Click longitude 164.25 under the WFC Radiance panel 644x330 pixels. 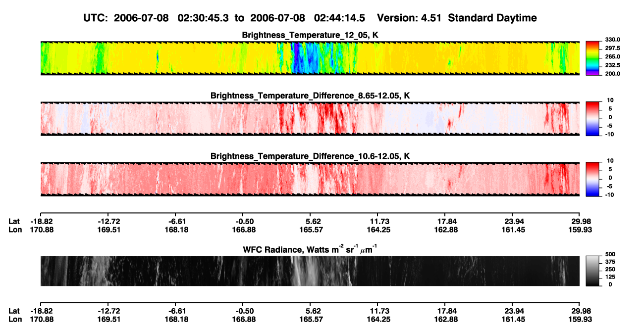tap(379, 320)
